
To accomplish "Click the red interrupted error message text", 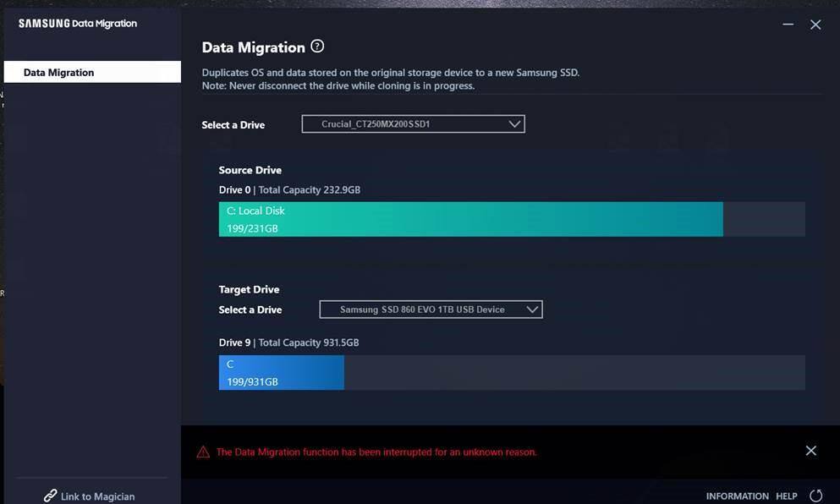I will point(376,452).
